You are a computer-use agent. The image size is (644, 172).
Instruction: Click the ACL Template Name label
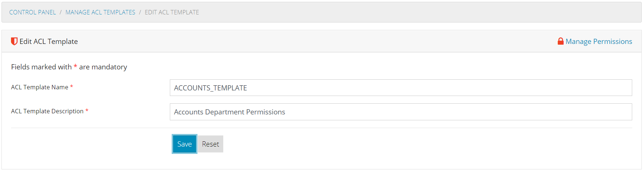tap(40, 87)
